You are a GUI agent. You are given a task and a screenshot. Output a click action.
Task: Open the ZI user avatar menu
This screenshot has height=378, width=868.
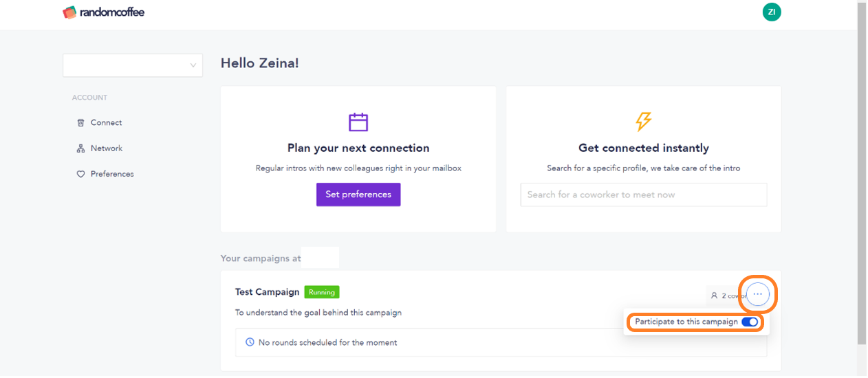click(x=772, y=12)
